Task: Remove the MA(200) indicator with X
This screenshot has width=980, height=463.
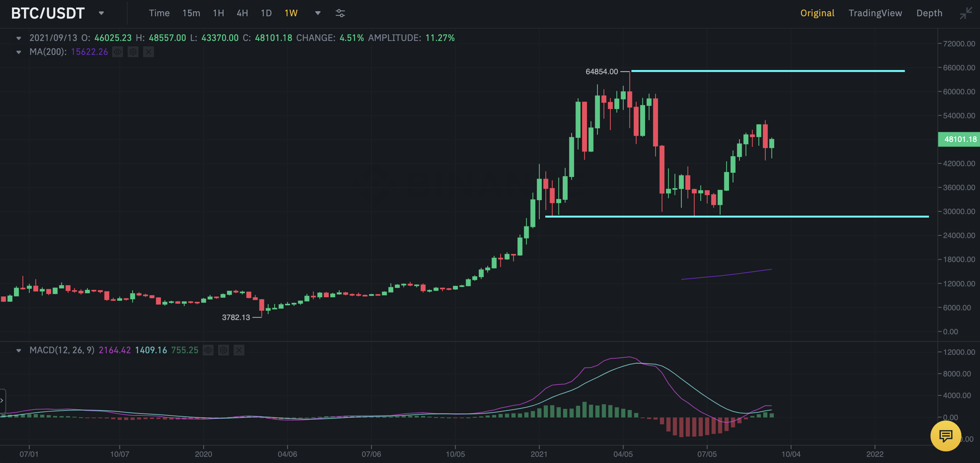Action: click(x=149, y=52)
